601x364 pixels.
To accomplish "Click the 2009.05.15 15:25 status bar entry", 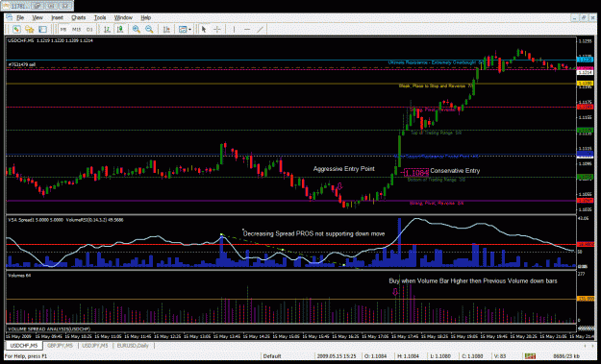I will [337, 356].
